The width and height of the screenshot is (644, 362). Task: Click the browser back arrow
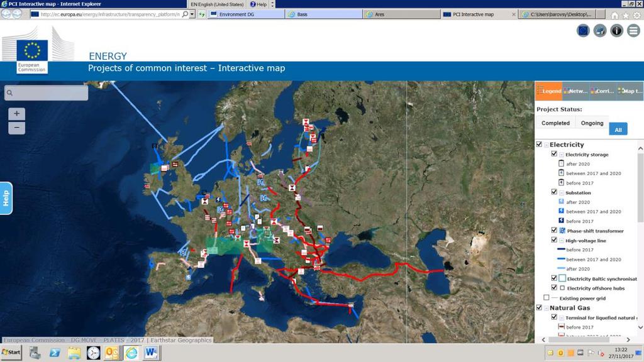pos(6,14)
